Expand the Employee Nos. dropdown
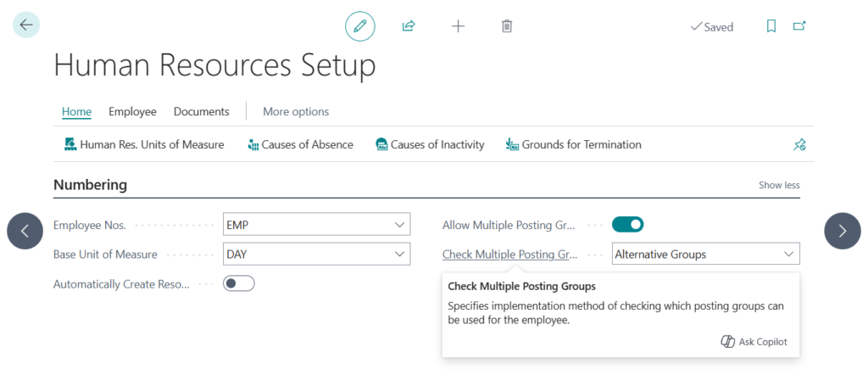The width and height of the screenshot is (868, 375). [x=399, y=225]
